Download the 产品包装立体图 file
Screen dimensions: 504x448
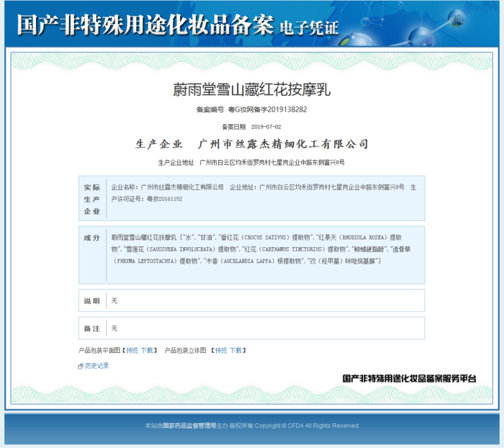pos(235,351)
